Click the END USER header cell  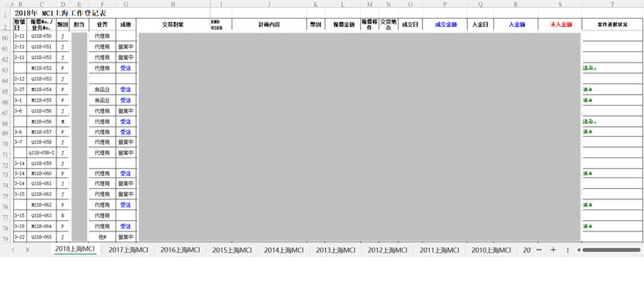point(221,24)
